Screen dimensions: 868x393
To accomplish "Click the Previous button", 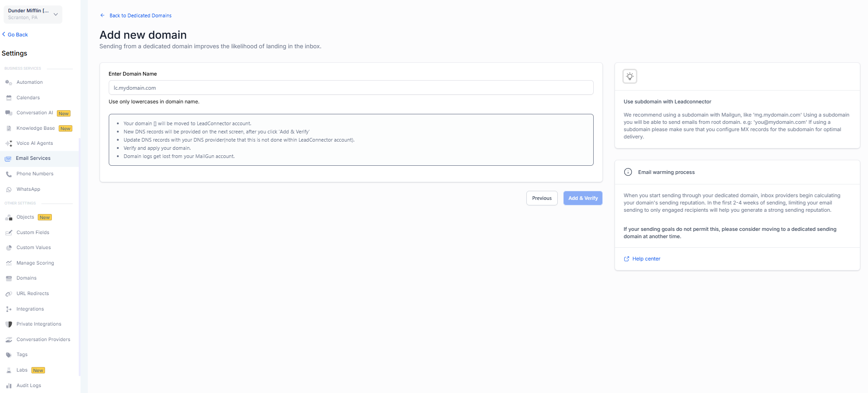I will [x=541, y=198].
